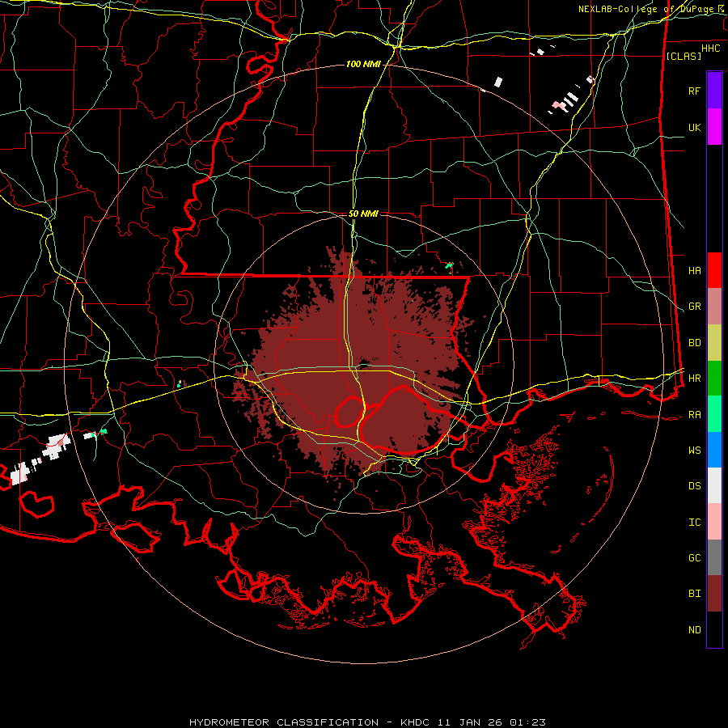Click the DS legend label
Screen dimensions: 728x728
point(694,486)
